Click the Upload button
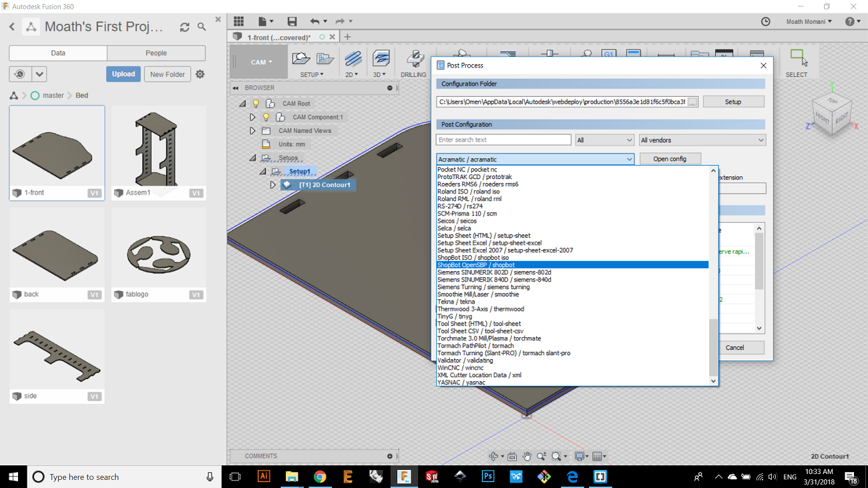Image resolution: width=868 pixels, height=488 pixels. click(x=124, y=74)
